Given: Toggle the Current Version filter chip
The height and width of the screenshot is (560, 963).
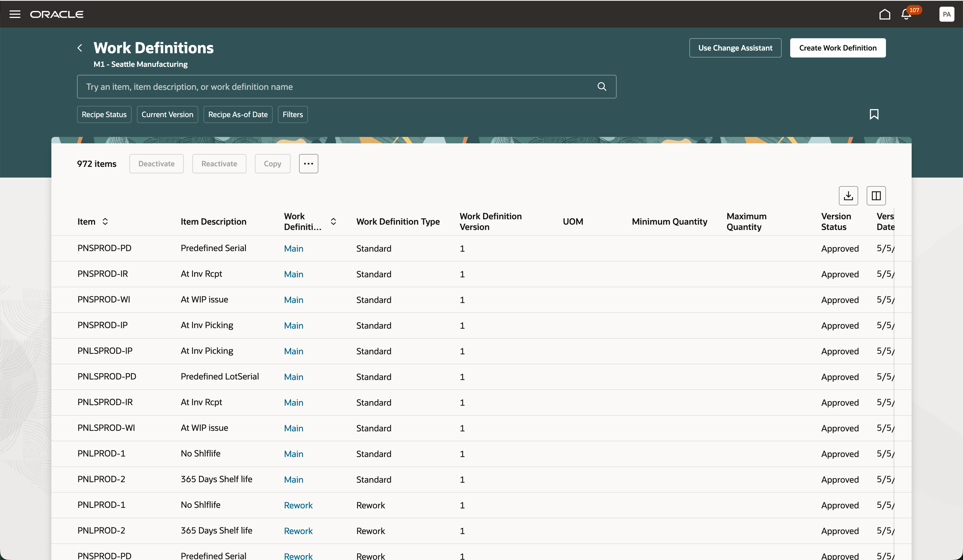Looking at the screenshot, I should [x=167, y=114].
